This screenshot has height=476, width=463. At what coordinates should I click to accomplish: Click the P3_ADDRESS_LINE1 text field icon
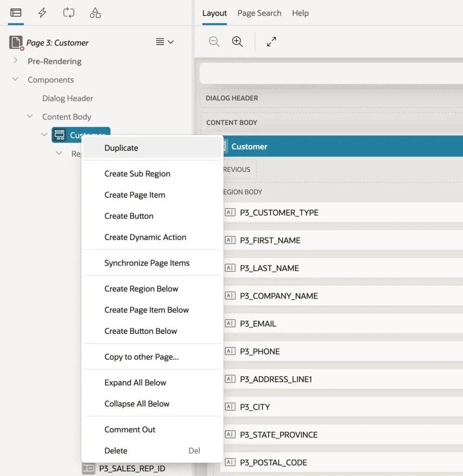tap(230, 379)
